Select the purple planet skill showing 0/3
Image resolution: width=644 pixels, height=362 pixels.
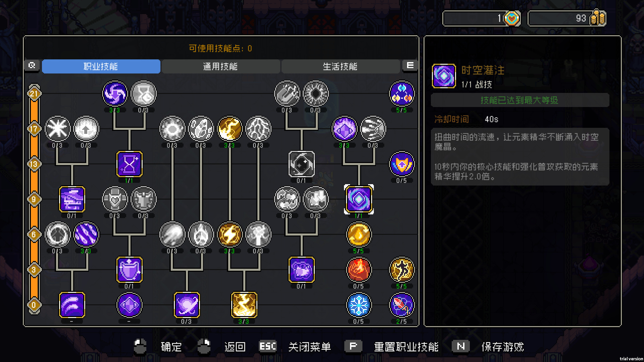[x=187, y=305]
